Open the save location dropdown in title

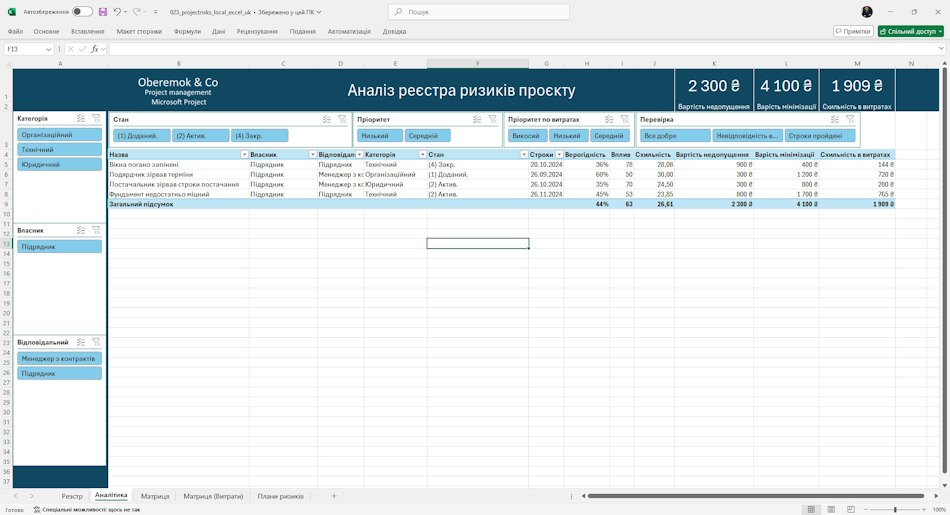(x=319, y=12)
